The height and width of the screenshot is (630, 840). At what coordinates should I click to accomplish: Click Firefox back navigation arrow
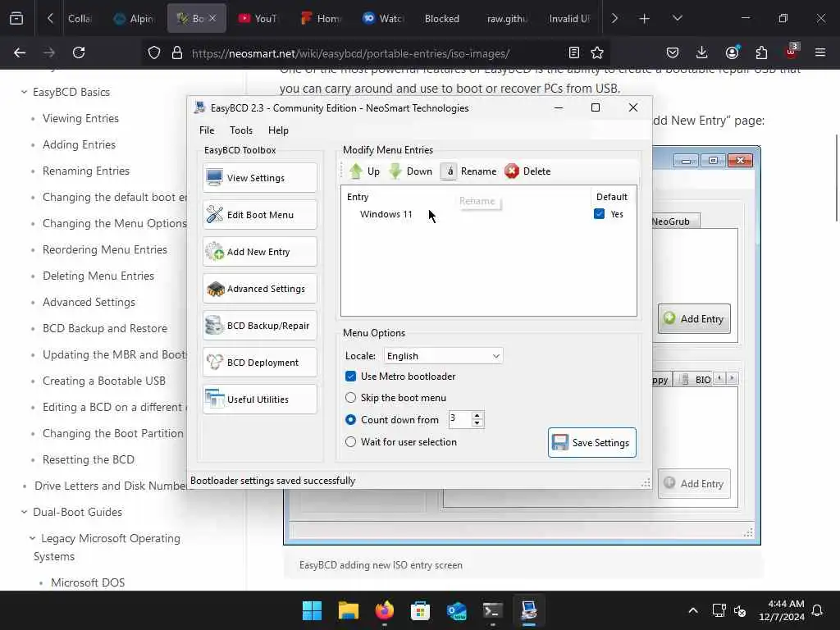coord(20,52)
